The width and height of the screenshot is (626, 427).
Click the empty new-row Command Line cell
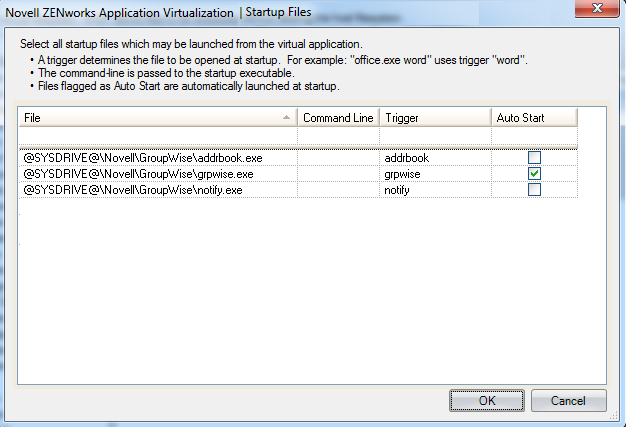(x=339, y=136)
